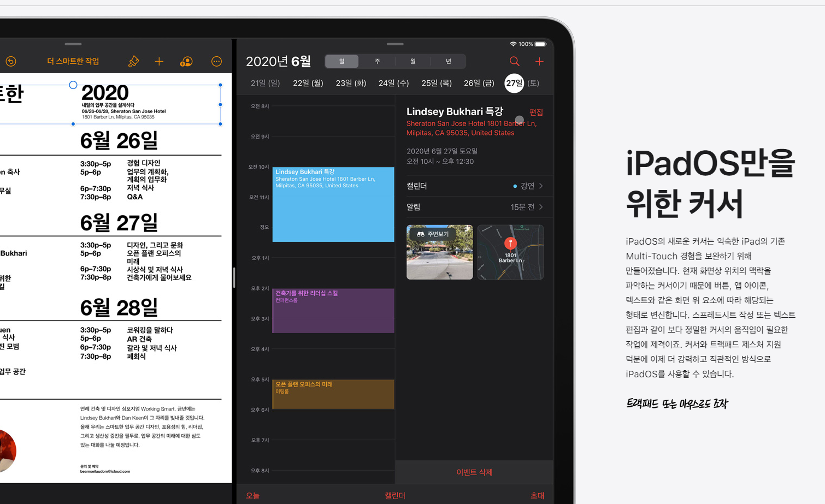
Task: Switch to the 주 (week) view tab
Action: [x=377, y=61]
